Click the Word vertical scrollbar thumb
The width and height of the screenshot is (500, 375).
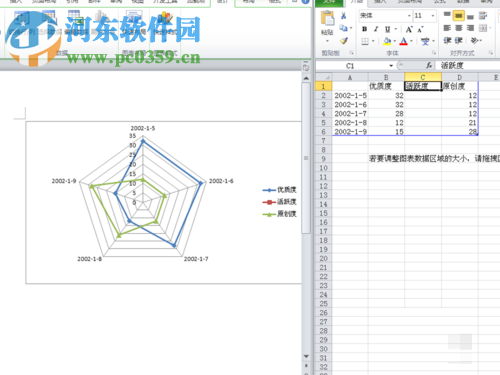tap(306, 158)
